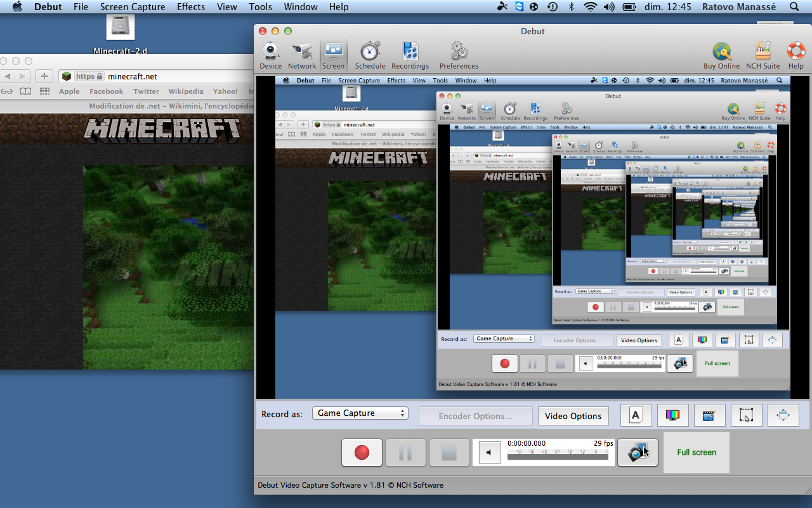Click the grayed Encoder Options button

(x=475, y=416)
